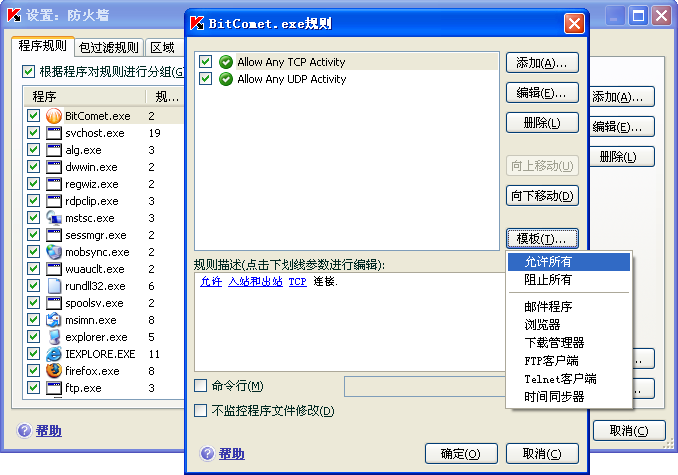Choose Telnet客户端 template
Screen dimensions: 678x475
pyautogui.click(x=569, y=379)
